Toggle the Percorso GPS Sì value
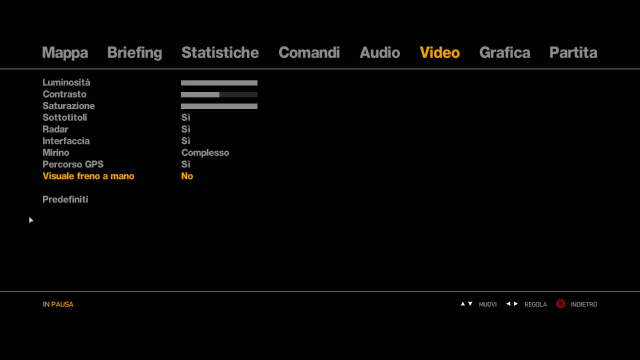640x360 pixels. click(x=186, y=164)
